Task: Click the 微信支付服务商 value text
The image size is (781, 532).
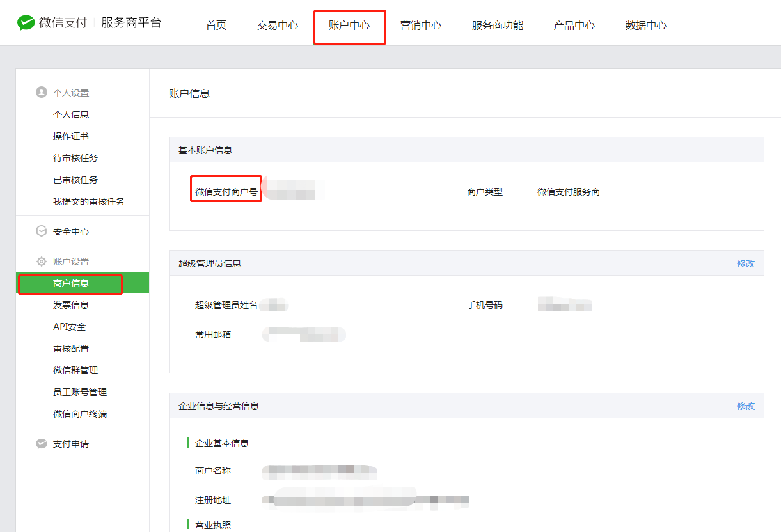Action: pos(569,192)
